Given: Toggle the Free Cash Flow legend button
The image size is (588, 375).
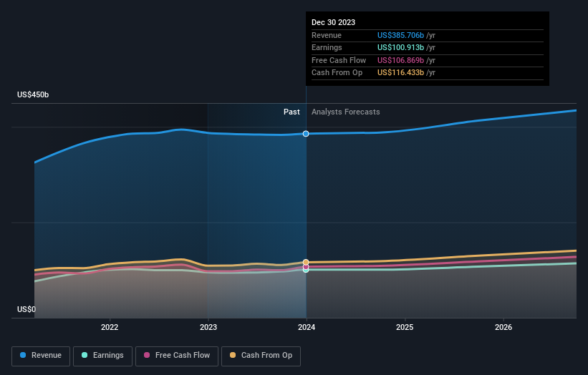Looking at the screenshot, I should click(177, 356).
